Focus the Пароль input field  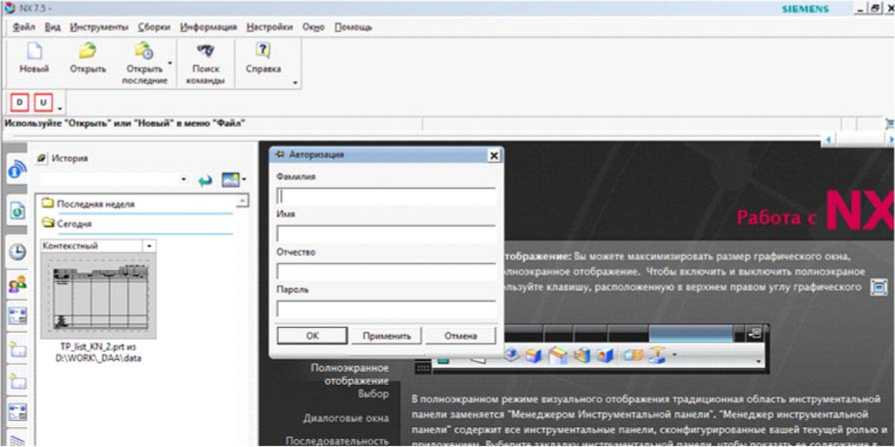(x=386, y=309)
